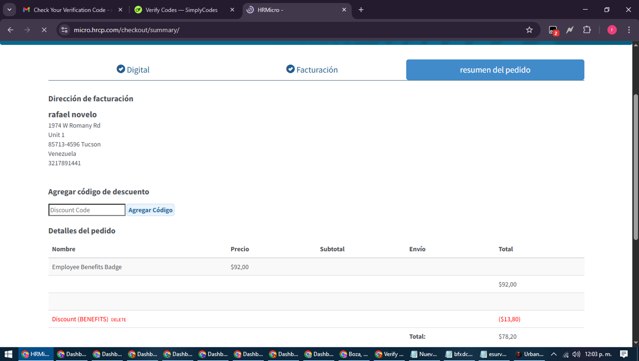Open the Verify... Chrome taskbar window
Image resolution: width=639 pixels, height=361 pixels.
click(x=389, y=354)
